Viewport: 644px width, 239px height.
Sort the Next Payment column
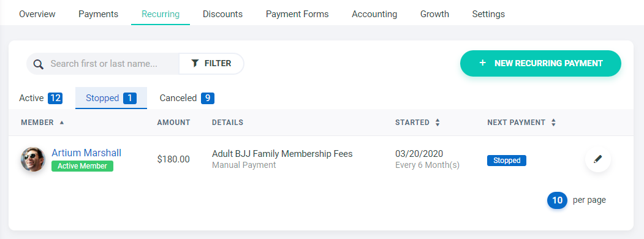pyautogui.click(x=554, y=123)
